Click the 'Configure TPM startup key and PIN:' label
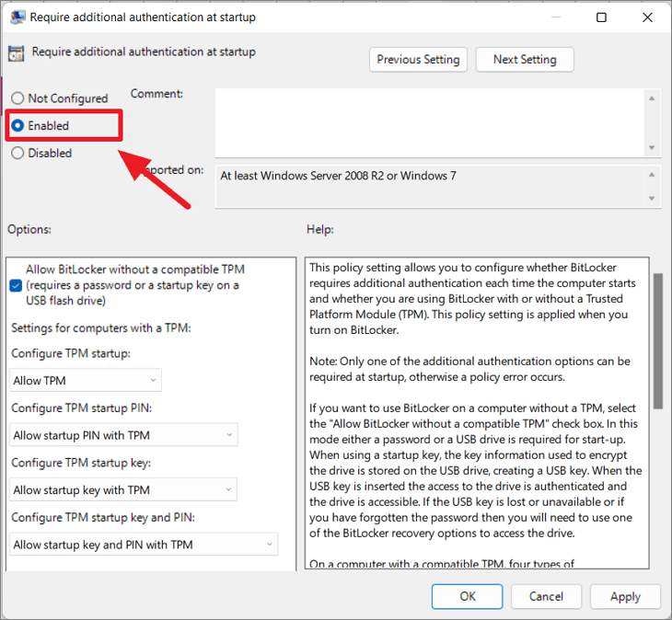Viewport: 672px width, 620px height. click(x=103, y=518)
